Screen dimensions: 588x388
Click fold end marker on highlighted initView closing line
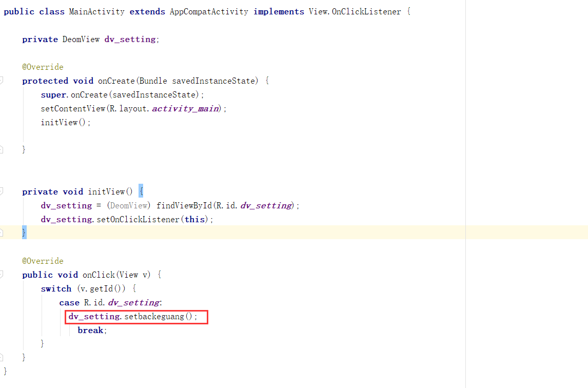tap(2, 233)
